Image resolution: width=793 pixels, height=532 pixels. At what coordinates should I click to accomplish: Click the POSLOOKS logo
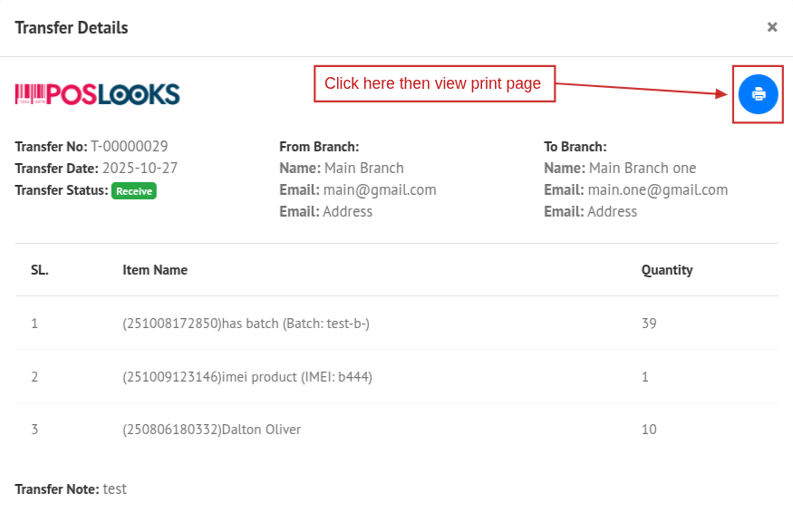point(98,94)
